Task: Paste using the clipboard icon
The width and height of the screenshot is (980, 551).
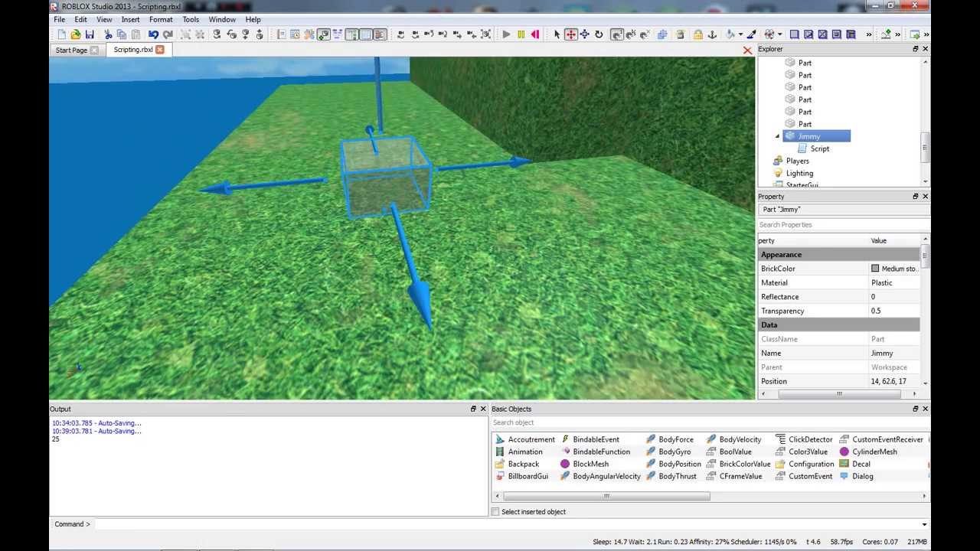Action: (x=136, y=34)
